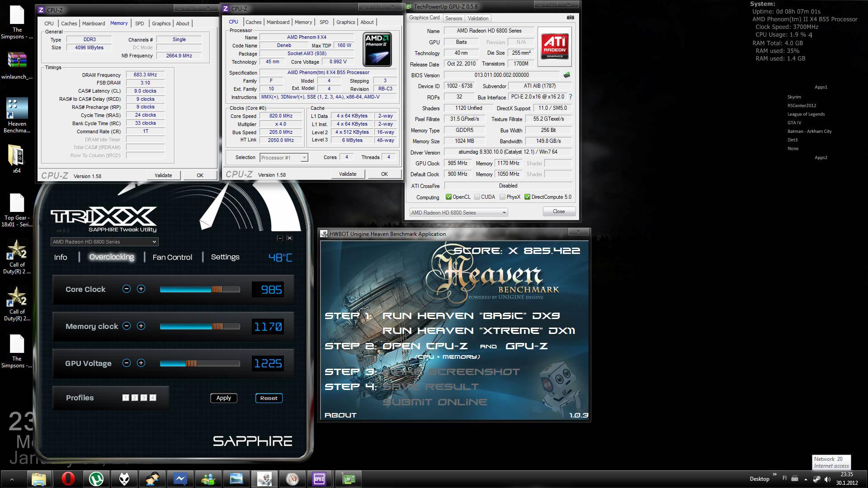Toggle DirectCompute 5.0 checkbox
The height and width of the screenshot is (488, 868).
[527, 197]
